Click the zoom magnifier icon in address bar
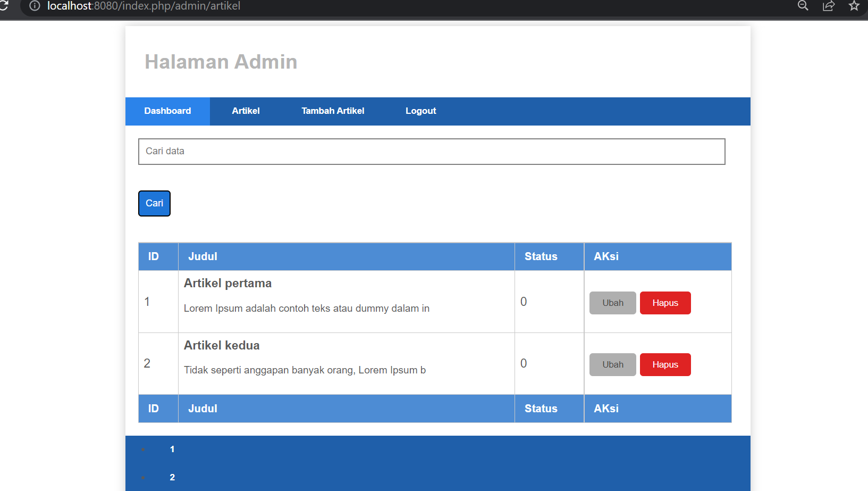Image resolution: width=868 pixels, height=491 pixels. click(803, 6)
